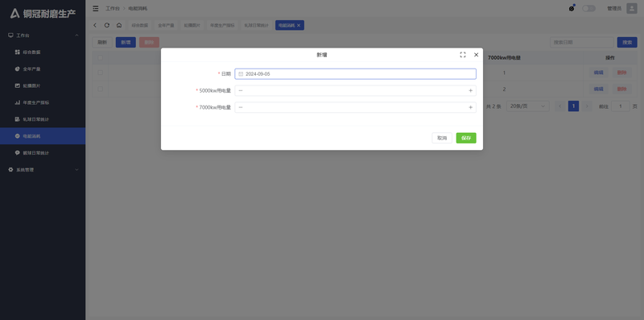Click the home icon in the tab bar

118,25
